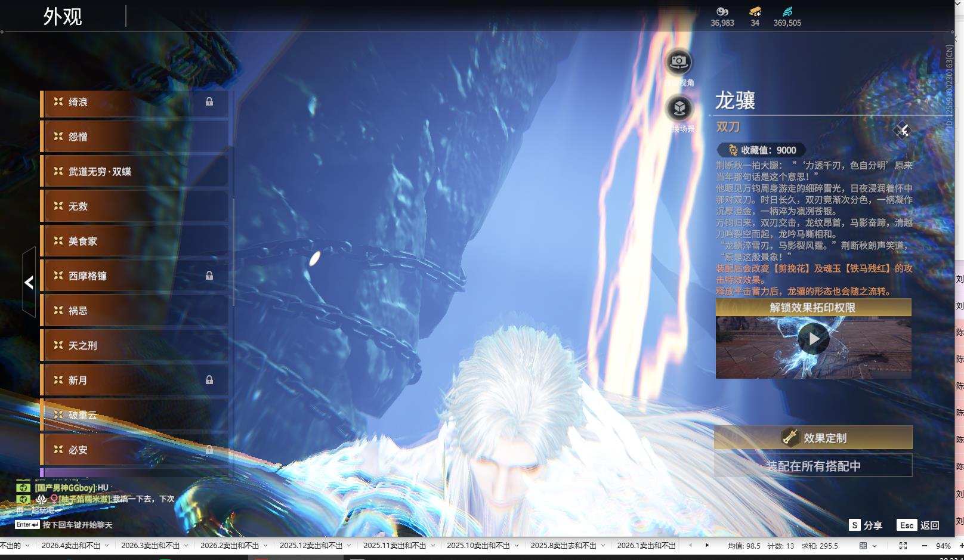Open dropdown arrow of 2026.3卖出和不出 sheet tab

tap(186, 546)
